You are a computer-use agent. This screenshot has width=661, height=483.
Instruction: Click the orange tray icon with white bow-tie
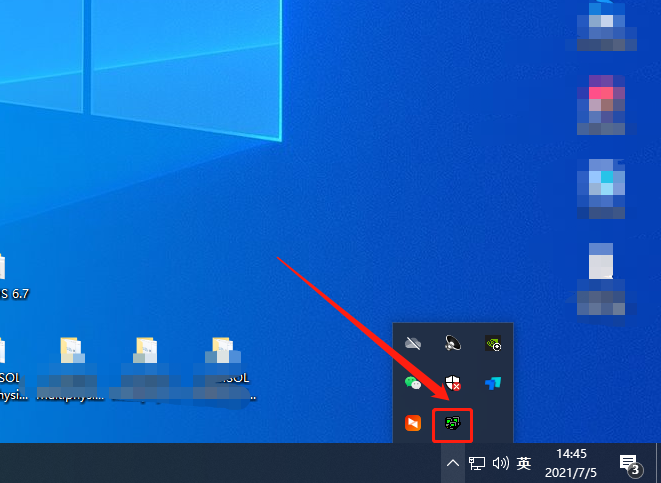tap(413, 423)
